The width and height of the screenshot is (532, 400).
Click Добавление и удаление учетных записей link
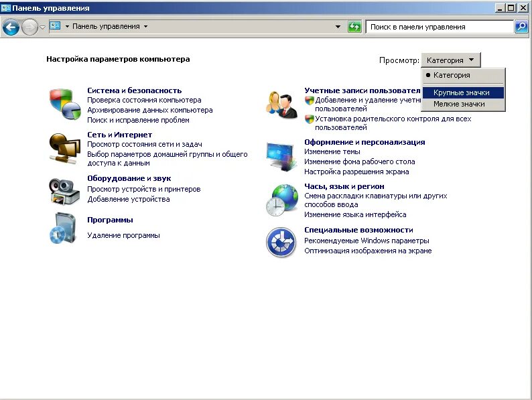[368, 105]
